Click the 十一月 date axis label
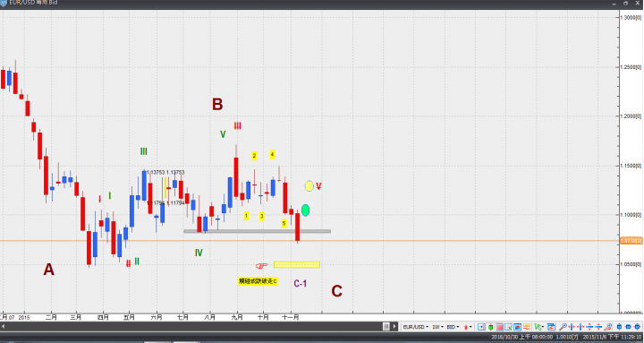644x343 pixels. point(291,318)
